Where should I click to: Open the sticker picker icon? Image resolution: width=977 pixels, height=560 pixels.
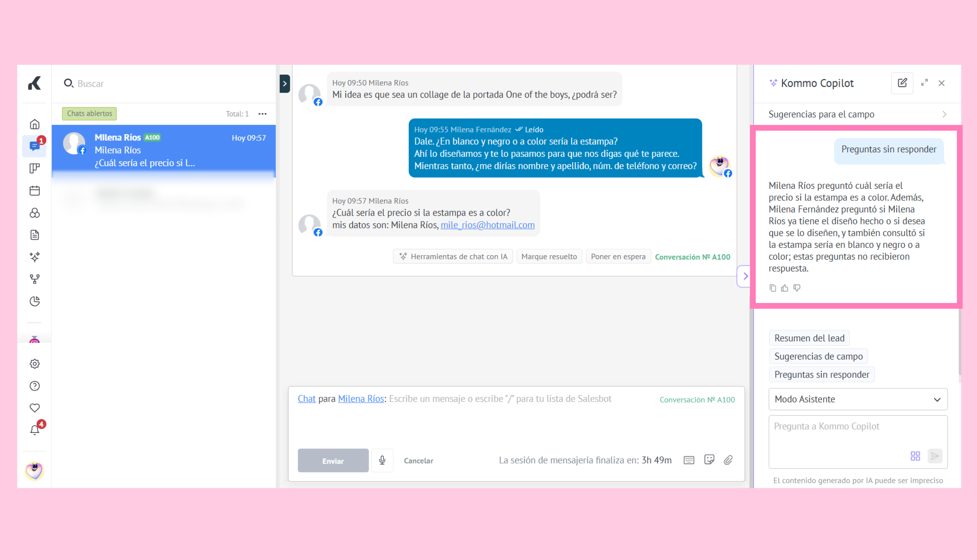709,459
